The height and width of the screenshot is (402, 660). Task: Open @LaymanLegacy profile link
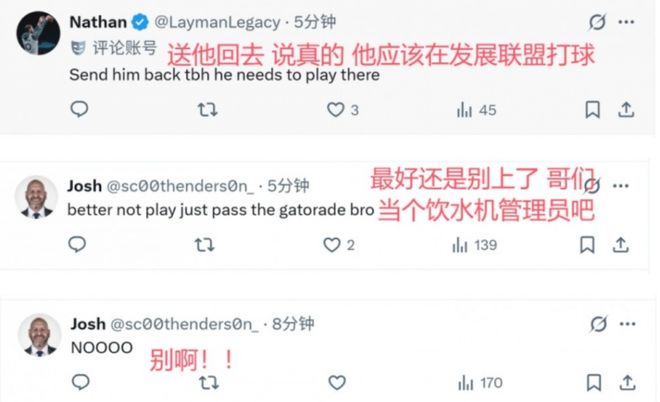point(217,22)
